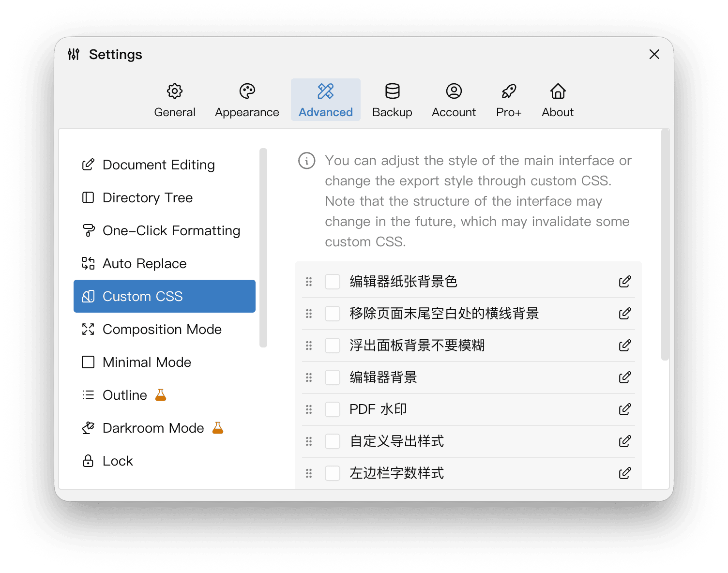Click the Darkroom Mode flask icon
Image resolution: width=728 pixels, height=573 pixels.
pos(218,428)
